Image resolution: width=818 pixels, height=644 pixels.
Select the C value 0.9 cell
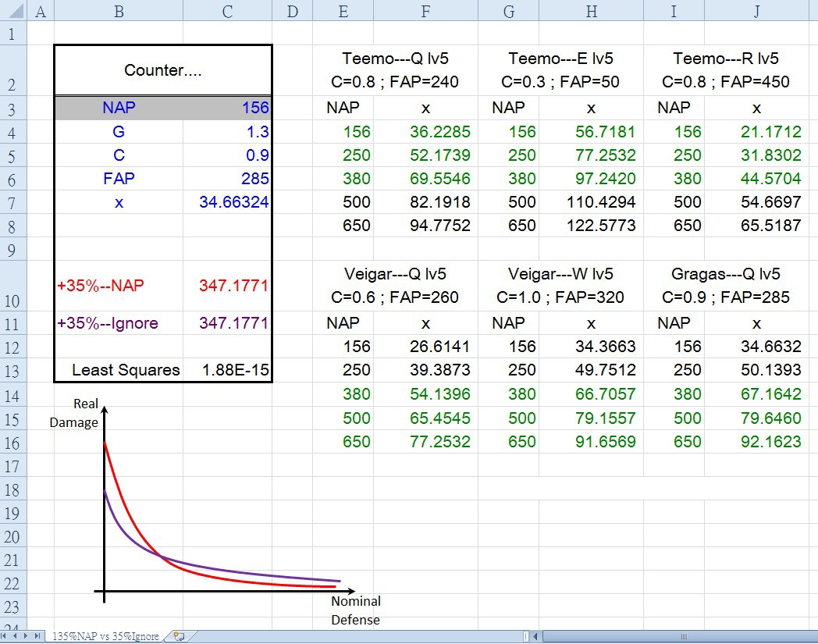click(227, 155)
